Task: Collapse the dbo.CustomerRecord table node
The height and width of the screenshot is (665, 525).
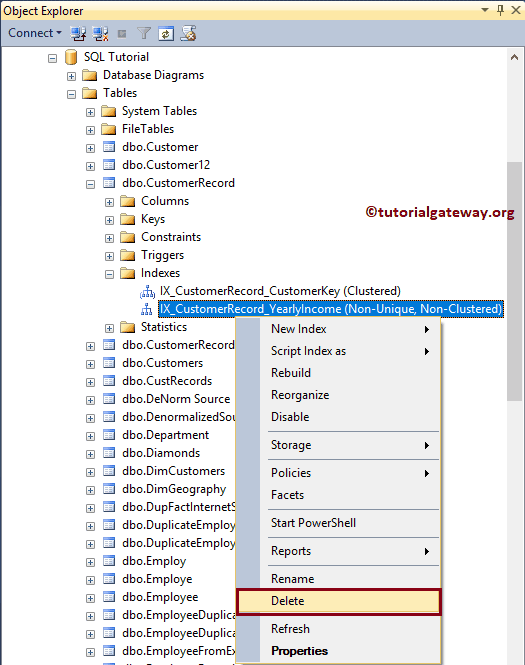Action: [90, 184]
